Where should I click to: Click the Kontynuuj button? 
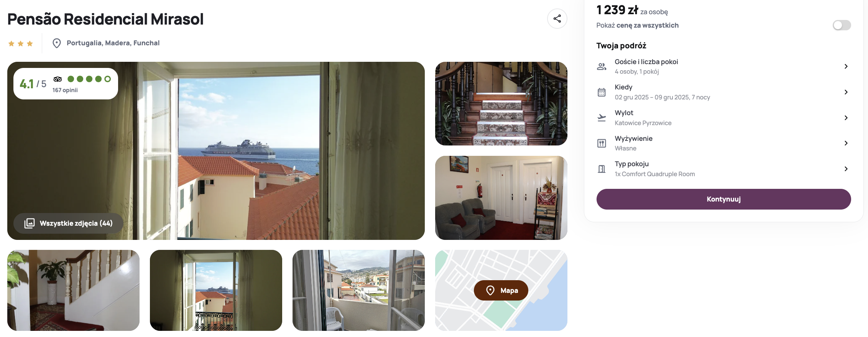[723, 199]
